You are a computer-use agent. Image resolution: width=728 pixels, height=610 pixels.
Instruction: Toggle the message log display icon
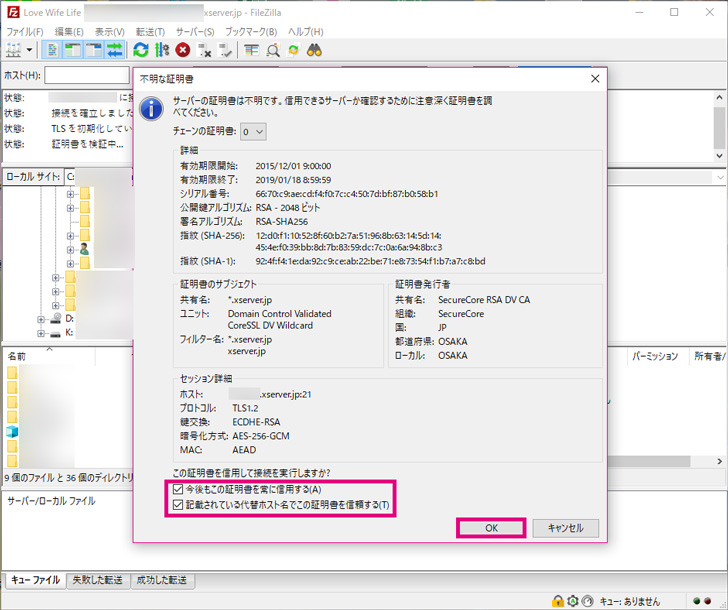point(55,49)
